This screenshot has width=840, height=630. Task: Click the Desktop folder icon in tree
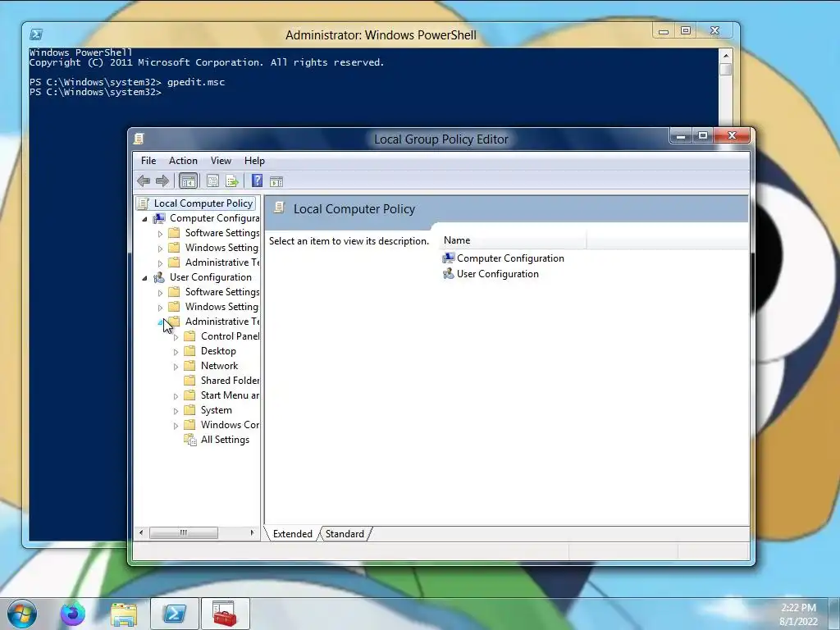click(189, 351)
